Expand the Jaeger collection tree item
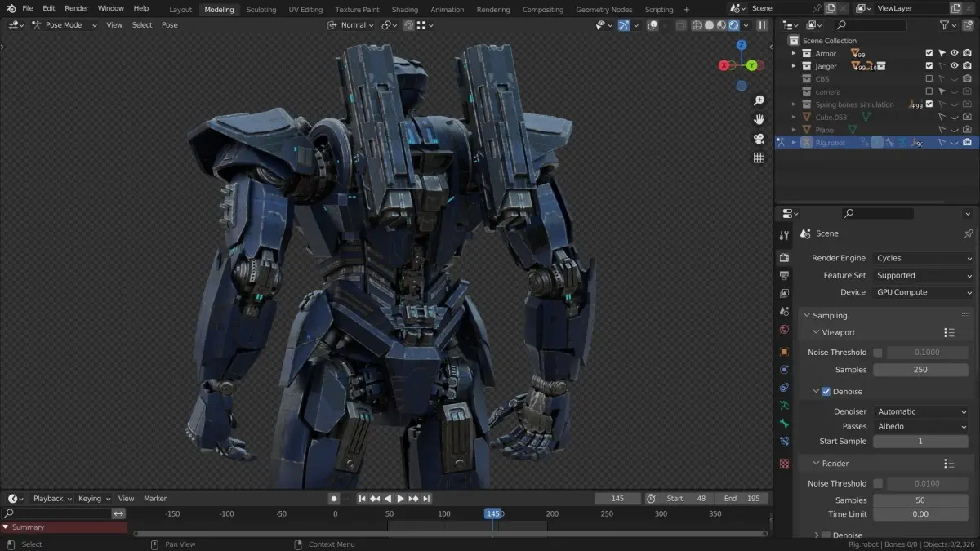The width and height of the screenshot is (980, 551). [x=793, y=66]
